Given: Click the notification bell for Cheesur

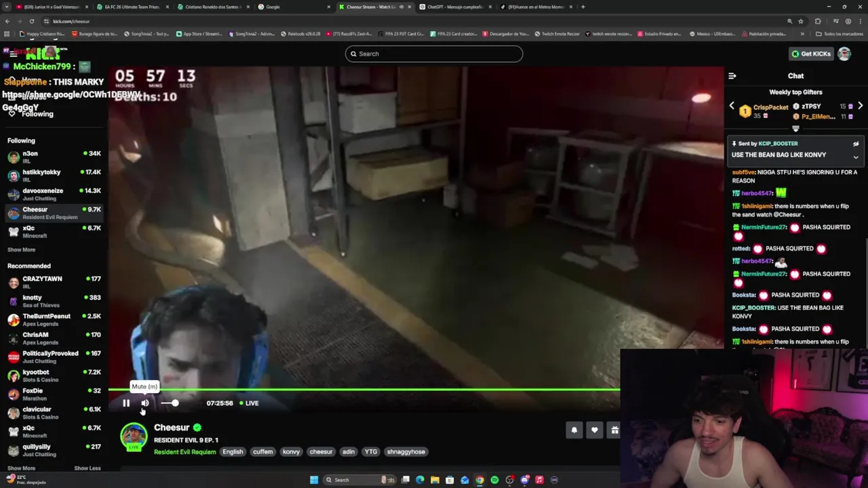Looking at the screenshot, I should tap(574, 430).
